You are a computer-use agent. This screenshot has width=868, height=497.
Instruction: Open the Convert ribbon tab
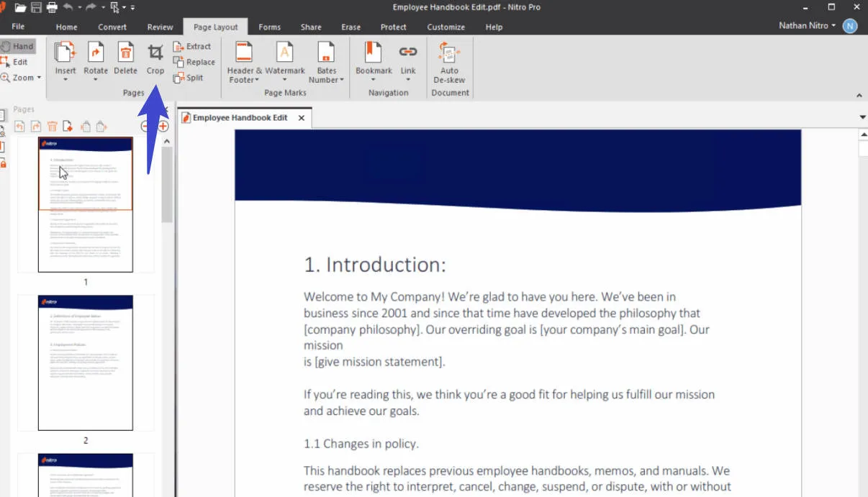[112, 27]
